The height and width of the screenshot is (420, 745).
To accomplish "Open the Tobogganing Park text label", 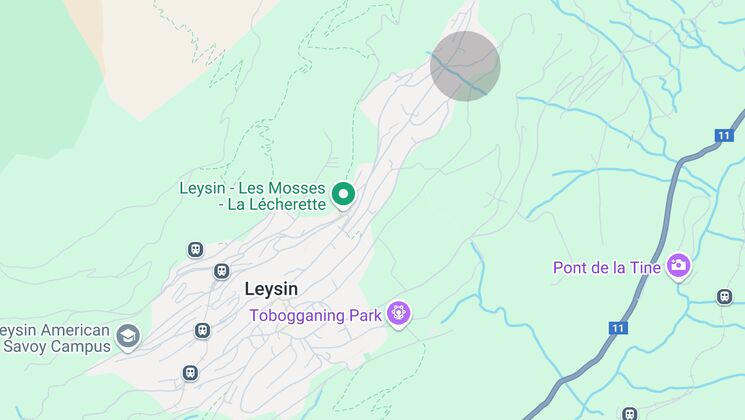I will coord(315,315).
